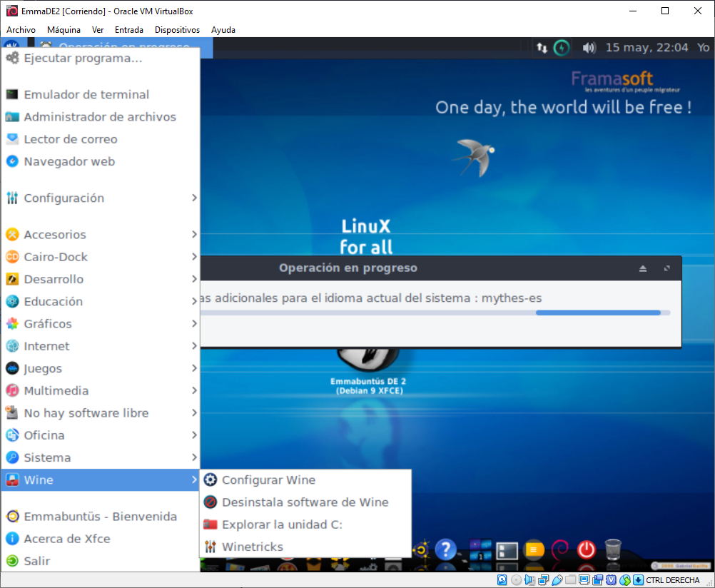Screen dimensions: 715x588
Task: Select Winetricks from the Wine submenu
Action: click(252, 547)
